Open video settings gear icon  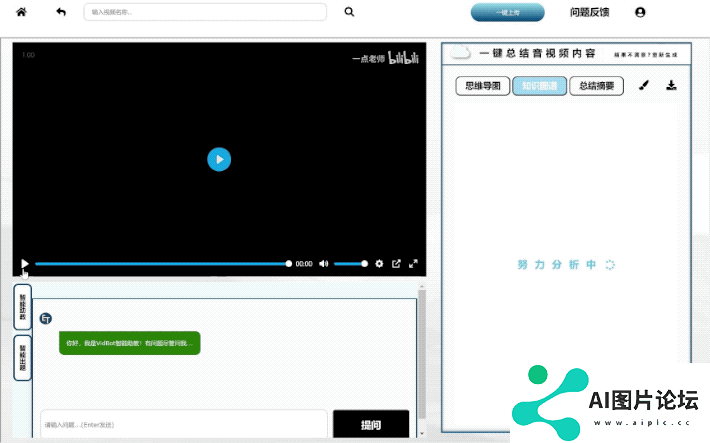click(379, 264)
